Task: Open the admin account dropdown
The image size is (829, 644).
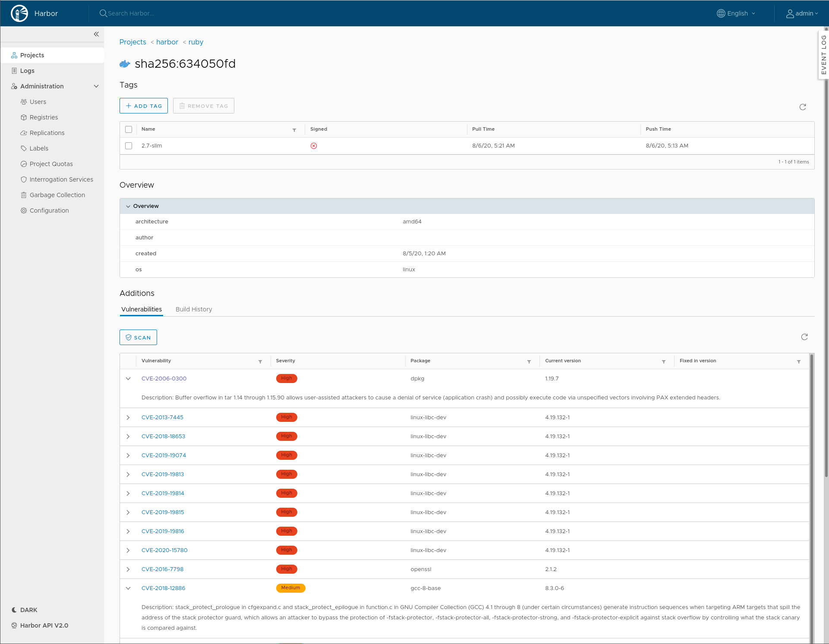Action: click(802, 13)
